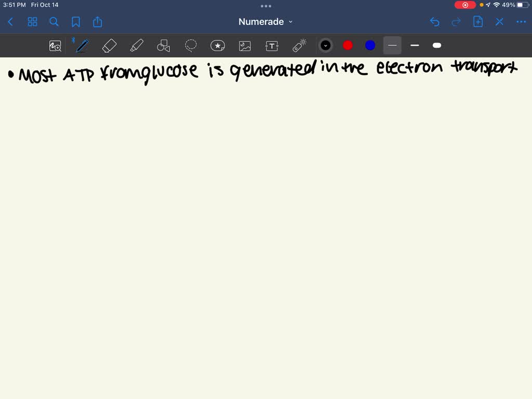532x399 pixels.
Task: Open the page thumbnails grid view
Action: point(32,22)
